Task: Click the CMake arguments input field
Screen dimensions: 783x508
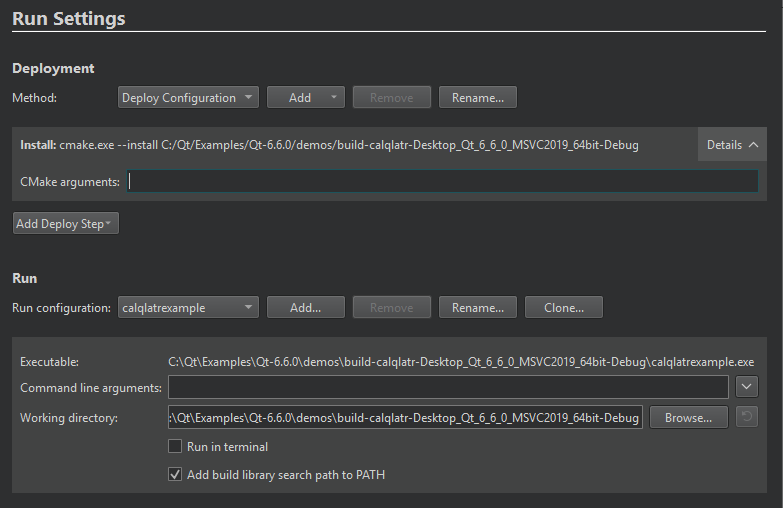Action: [443, 181]
